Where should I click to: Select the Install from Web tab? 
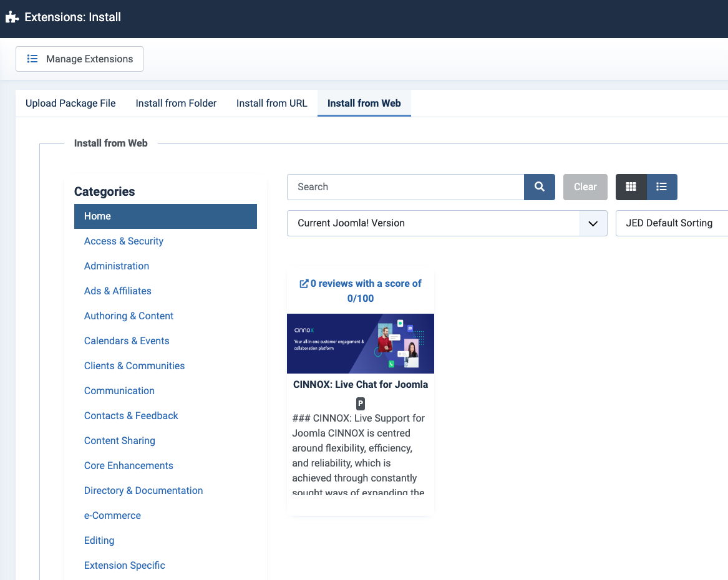(x=364, y=103)
